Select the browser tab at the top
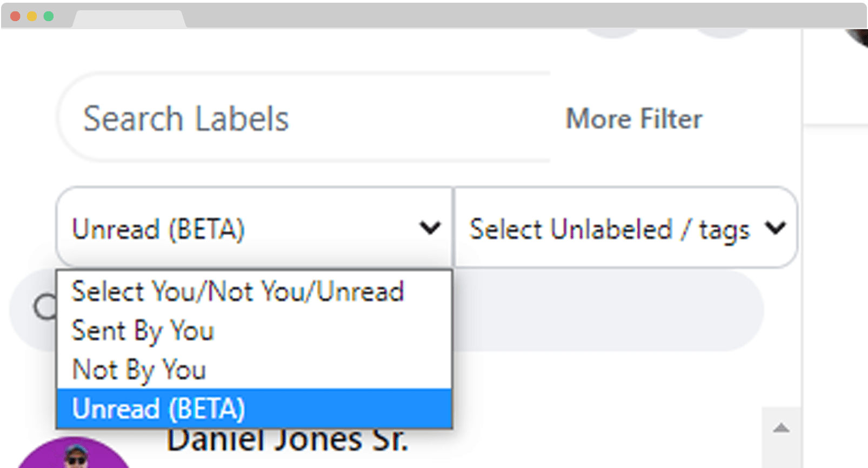The image size is (868, 468). [130, 19]
